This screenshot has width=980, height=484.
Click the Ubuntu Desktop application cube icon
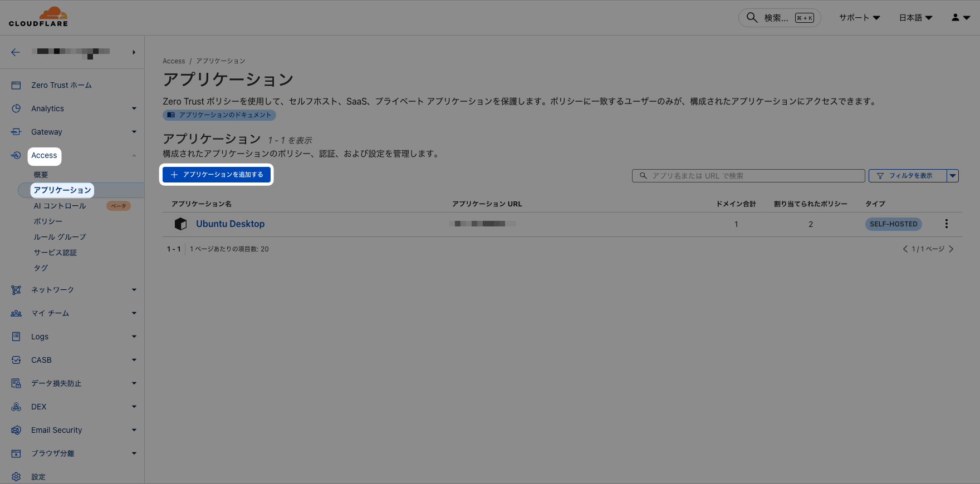coord(180,224)
